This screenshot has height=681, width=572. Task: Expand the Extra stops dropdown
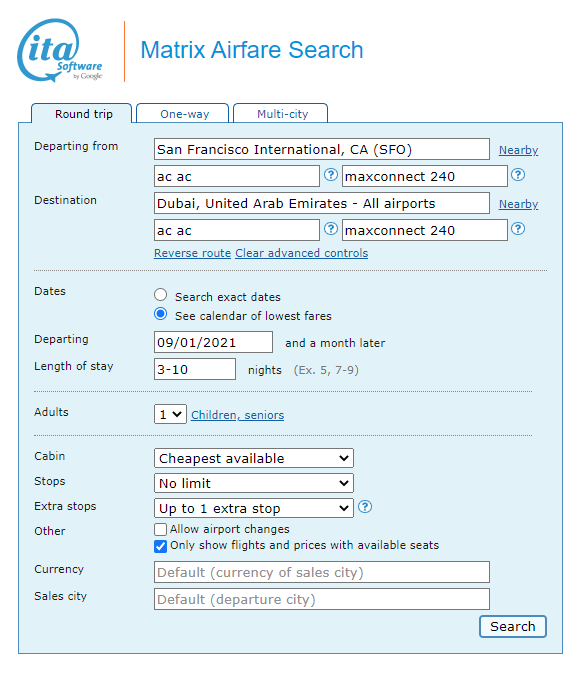pos(254,508)
